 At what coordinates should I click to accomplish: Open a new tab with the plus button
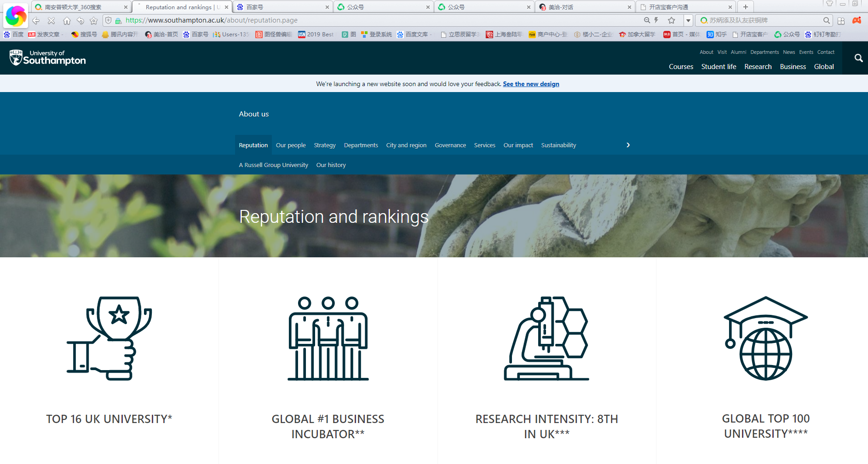[x=746, y=7]
